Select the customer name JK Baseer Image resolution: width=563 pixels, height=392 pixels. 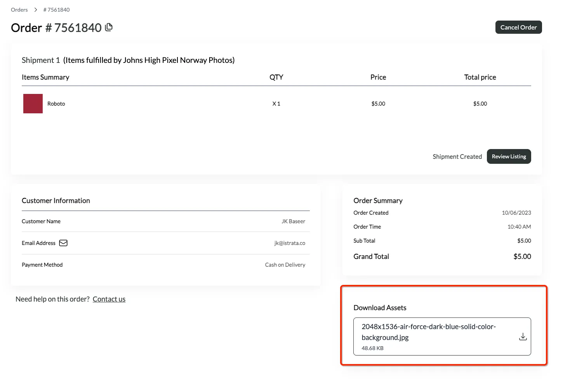coord(293,221)
